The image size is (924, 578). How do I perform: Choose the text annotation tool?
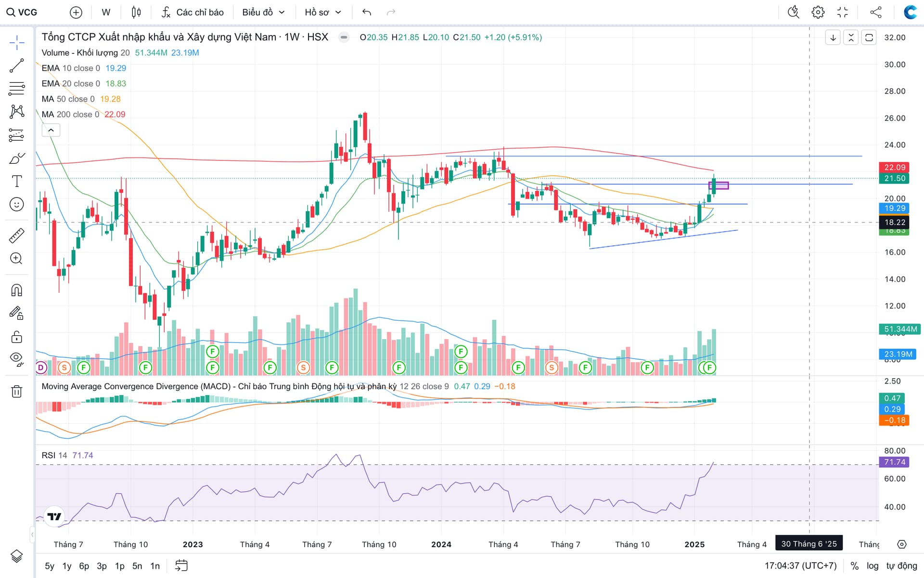point(17,181)
